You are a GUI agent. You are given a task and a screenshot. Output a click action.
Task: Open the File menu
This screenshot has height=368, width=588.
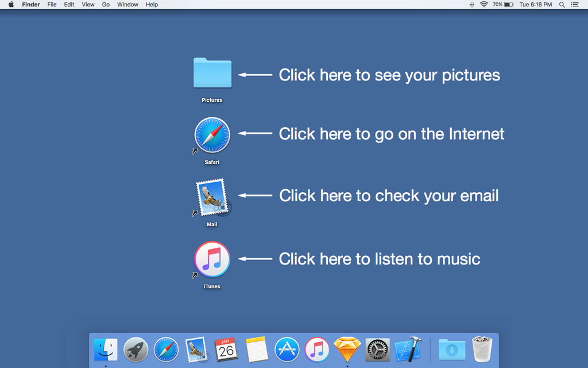[52, 5]
